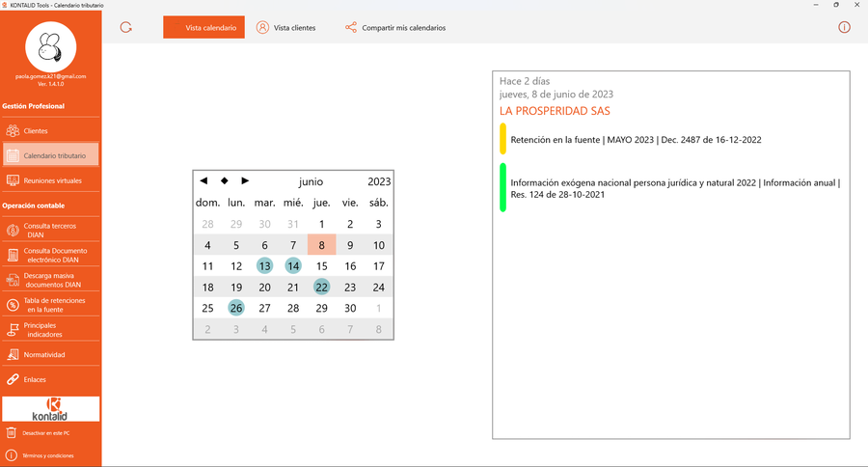Select circled June 26 in calendar
This screenshot has width=868, height=467.
click(x=236, y=308)
